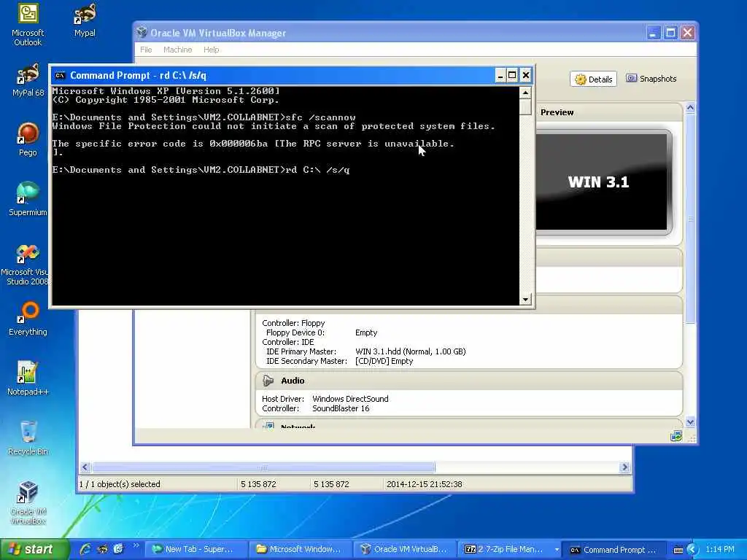The image size is (747, 560).
Task: Click the third quick launch icon
Action: 118,549
